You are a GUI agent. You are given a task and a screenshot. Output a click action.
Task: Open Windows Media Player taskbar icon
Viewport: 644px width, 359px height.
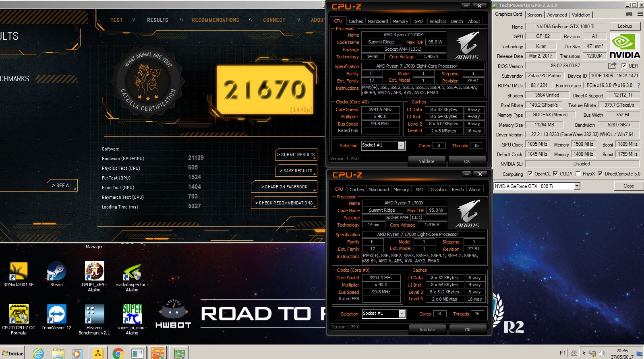click(78, 353)
